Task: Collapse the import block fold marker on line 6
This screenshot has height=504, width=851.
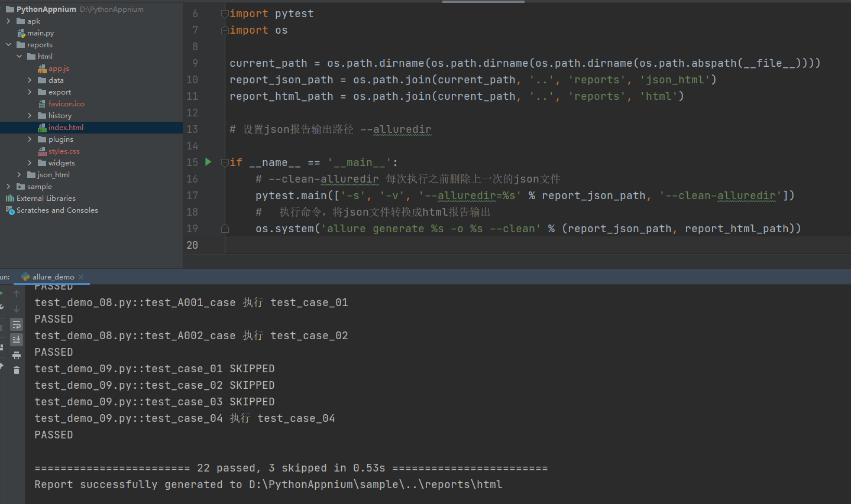Action: click(225, 14)
